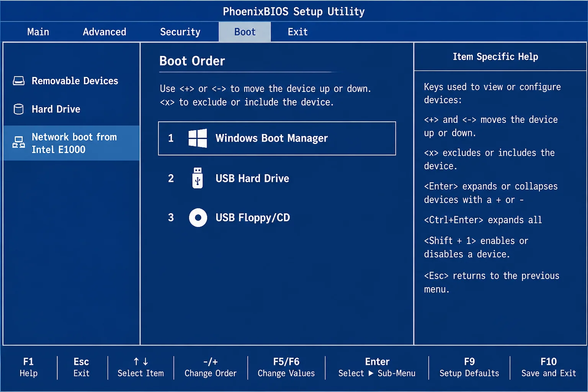The width and height of the screenshot is (588, 392).
Task: Click Esc Exit in footer
Action: 82,367
